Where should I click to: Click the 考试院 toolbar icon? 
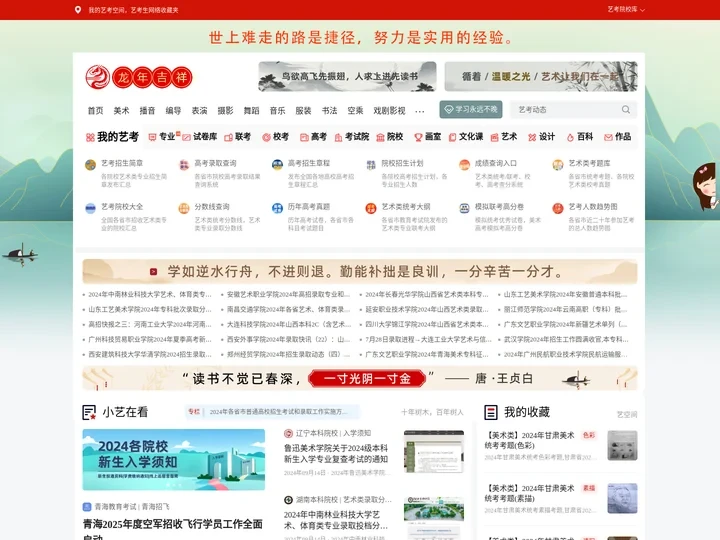tap(338, 137)
